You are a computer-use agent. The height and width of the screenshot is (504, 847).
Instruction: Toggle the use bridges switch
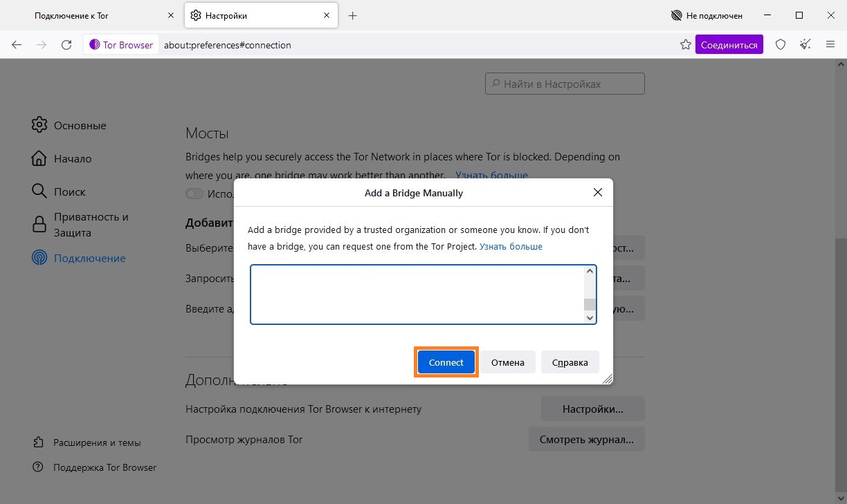click(x=194, y=194)
